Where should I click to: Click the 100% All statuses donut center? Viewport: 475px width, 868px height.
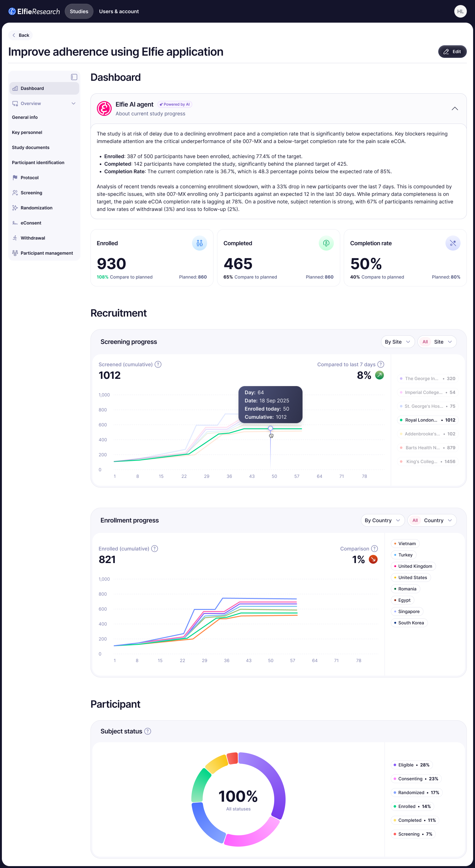[x=238, y=799]
